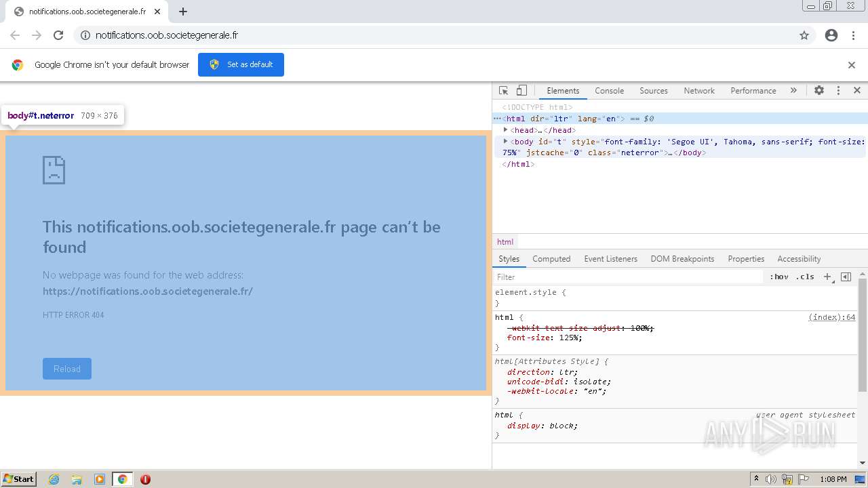Toggle the .cls classes button
Viewport: 868px width, 488px height.
pos(805,277)
